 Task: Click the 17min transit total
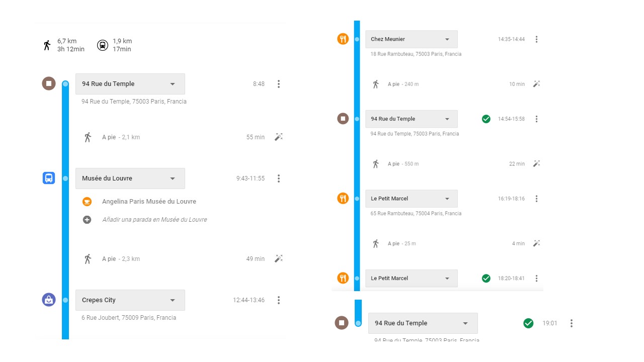pyautogui.click(x=122, y=49)
